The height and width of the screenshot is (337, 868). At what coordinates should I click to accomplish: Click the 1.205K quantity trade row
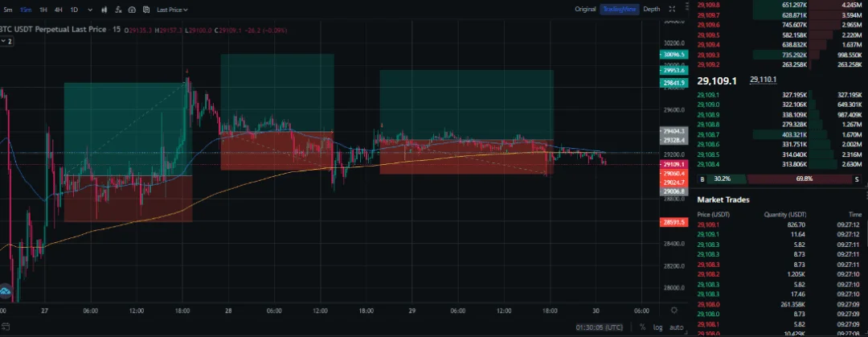(x=779, y=274)
